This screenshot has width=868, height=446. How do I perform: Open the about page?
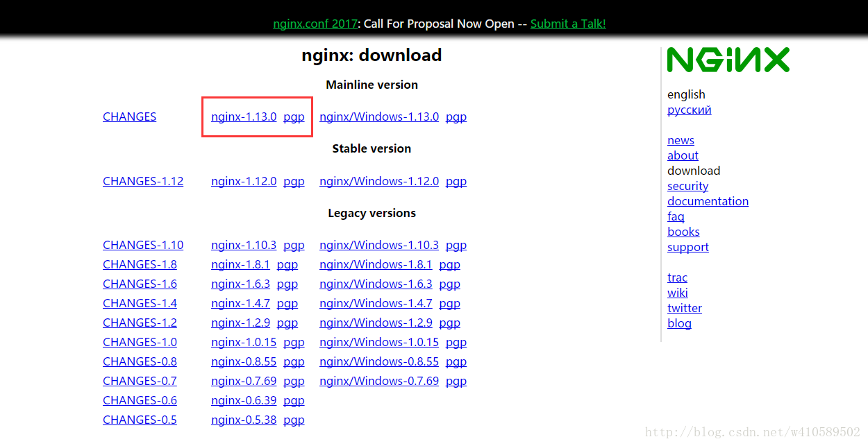click(x=683, y=155)
